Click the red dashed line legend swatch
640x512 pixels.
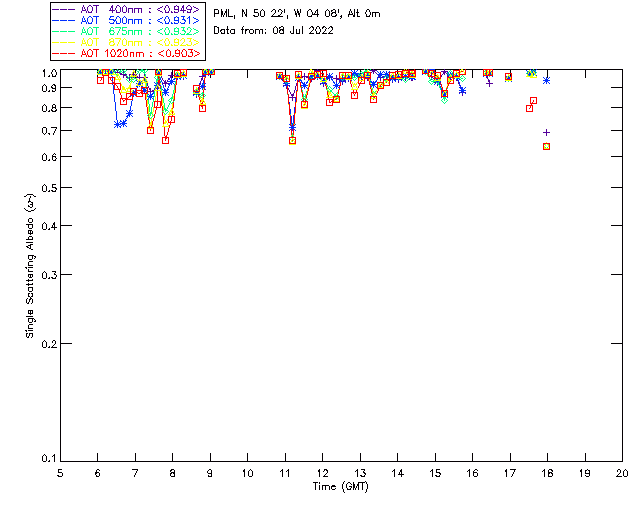63,53
